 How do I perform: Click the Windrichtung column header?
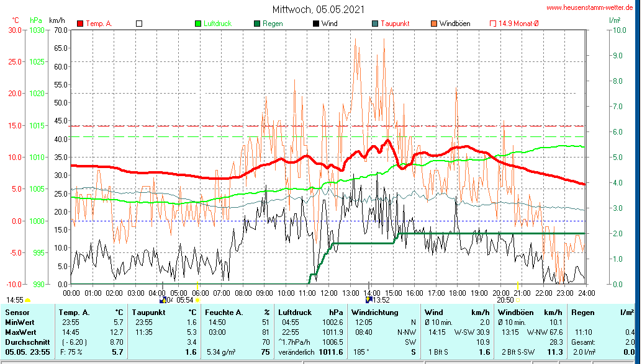click(x=374, y=313)
